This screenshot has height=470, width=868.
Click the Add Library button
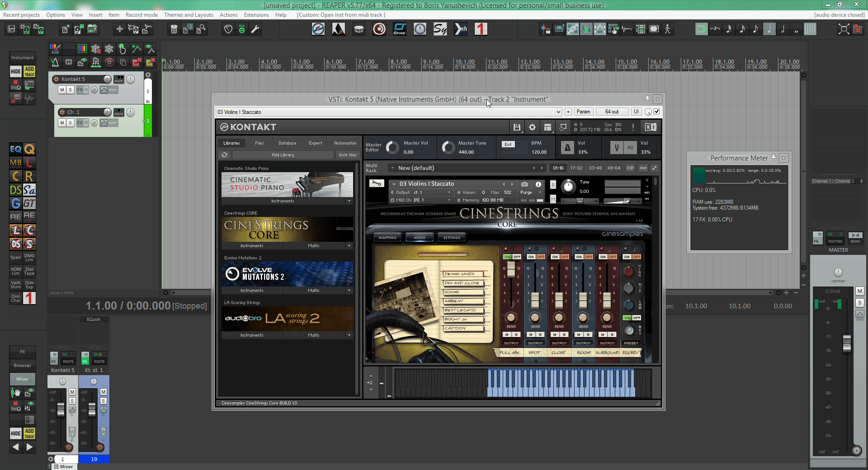click(x=283, y=155)
